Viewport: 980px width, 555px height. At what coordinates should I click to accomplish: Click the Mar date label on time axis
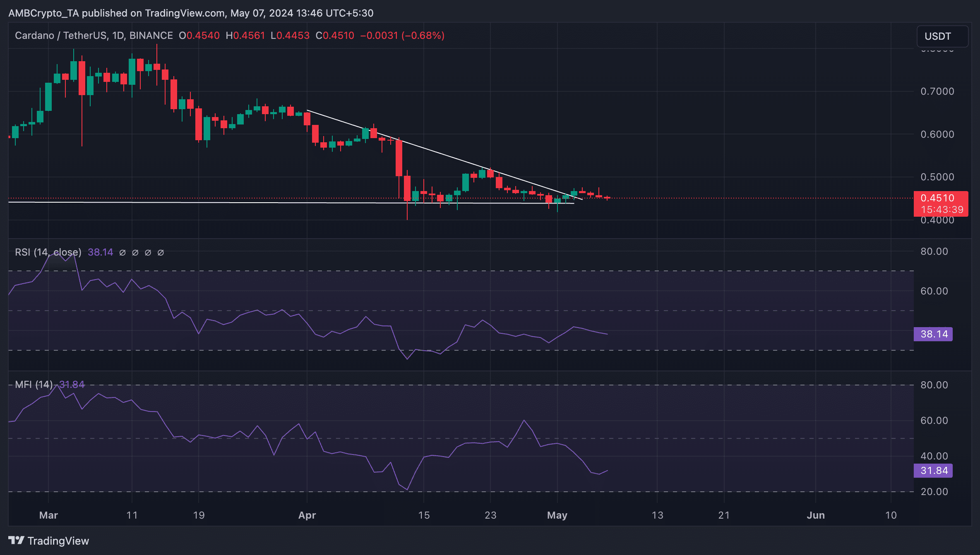[48, 515]
